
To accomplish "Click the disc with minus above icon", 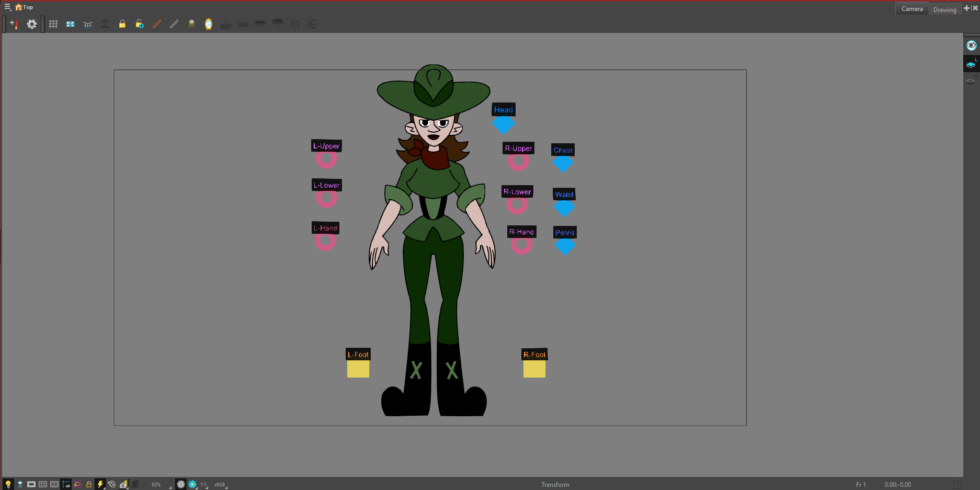I will point(243,24).
